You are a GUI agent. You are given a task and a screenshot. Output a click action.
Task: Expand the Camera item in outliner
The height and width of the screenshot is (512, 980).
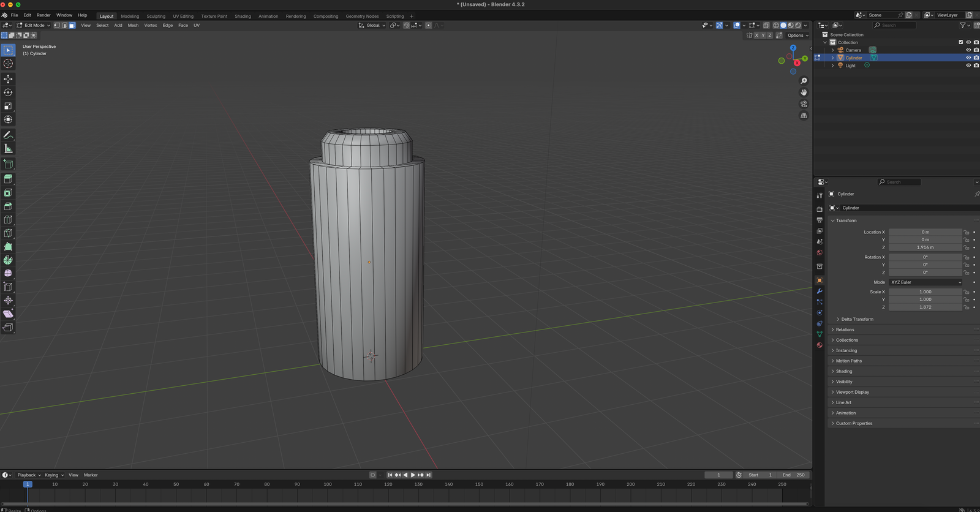point(833,50)
